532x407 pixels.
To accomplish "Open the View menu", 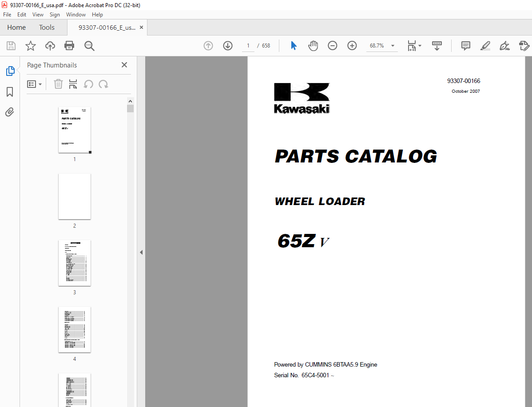I will (x=38, y=15).
